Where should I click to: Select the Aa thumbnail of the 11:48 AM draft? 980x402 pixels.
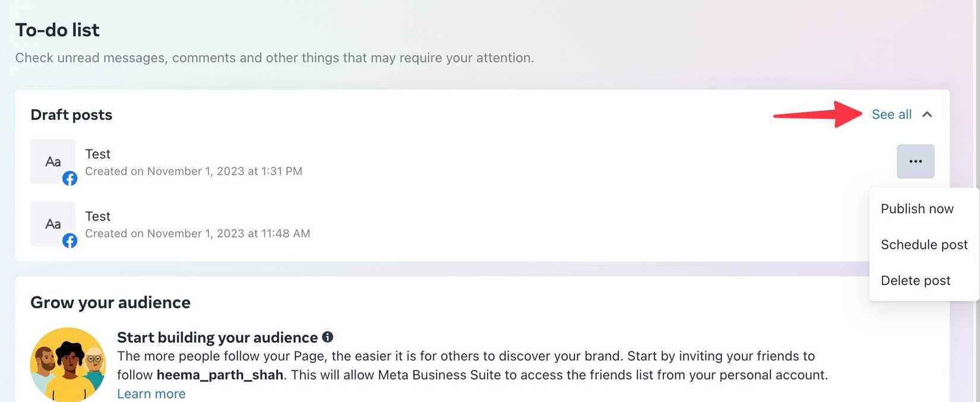[x=53, y=223]
